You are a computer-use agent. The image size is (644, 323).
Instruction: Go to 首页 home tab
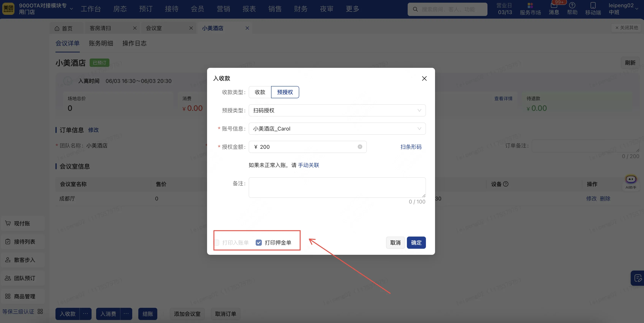click(x=64, y=28)
